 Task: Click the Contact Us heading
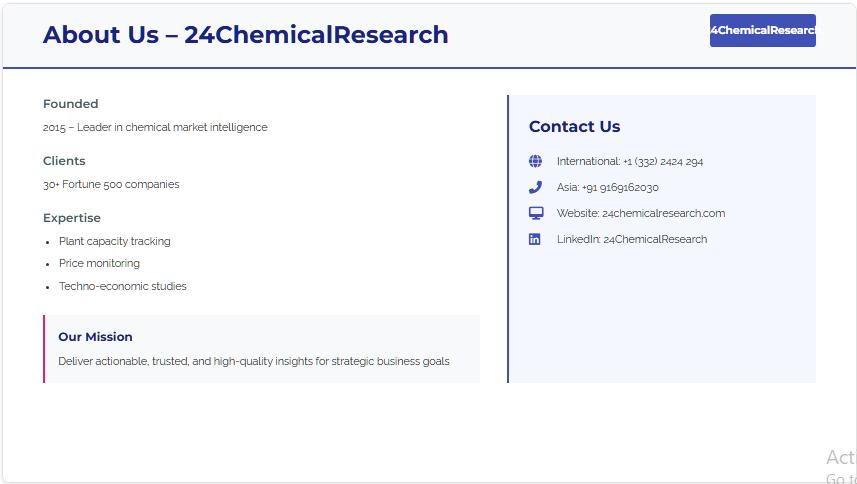tap(574, 127)
